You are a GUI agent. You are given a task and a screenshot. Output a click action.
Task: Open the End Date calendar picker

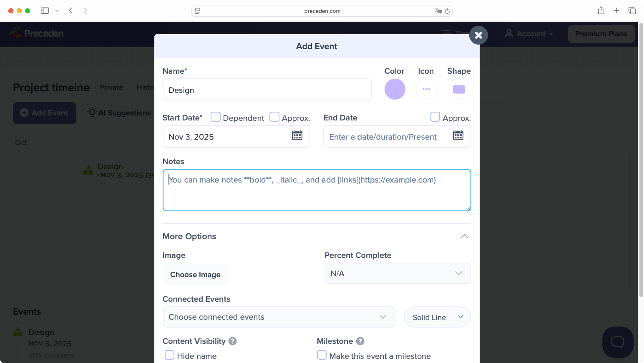[458, 135]
